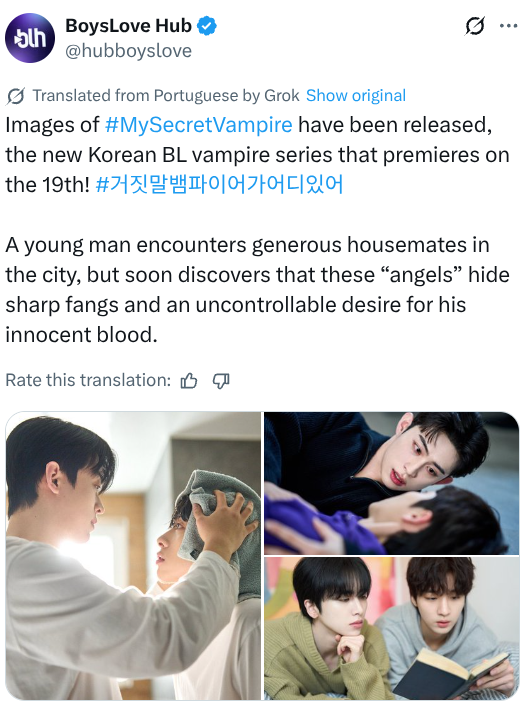Click the Grok icon at top right
Image resolution: width=520 pixels, height=704 pixels.
tap(475, 26)
